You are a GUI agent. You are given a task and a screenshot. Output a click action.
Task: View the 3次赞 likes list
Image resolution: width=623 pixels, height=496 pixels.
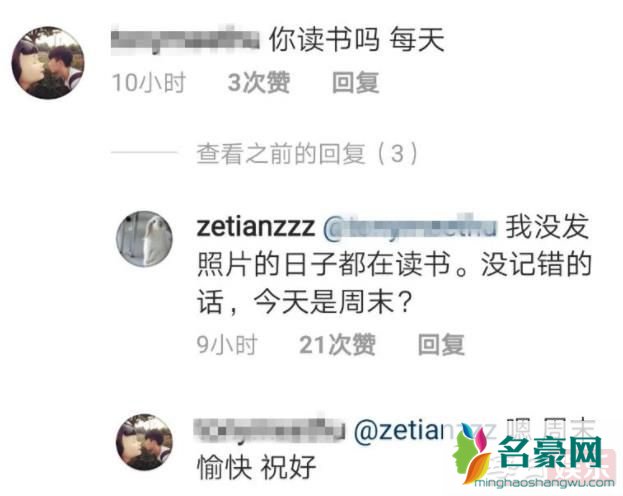[x=259, y=83]
